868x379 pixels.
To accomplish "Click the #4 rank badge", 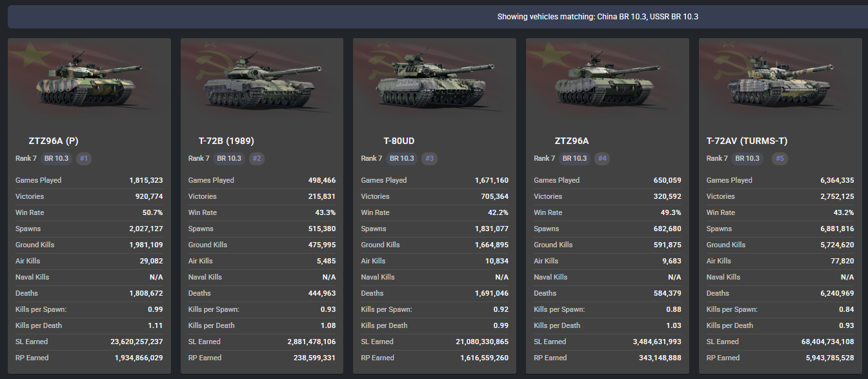I will point(603,158).
